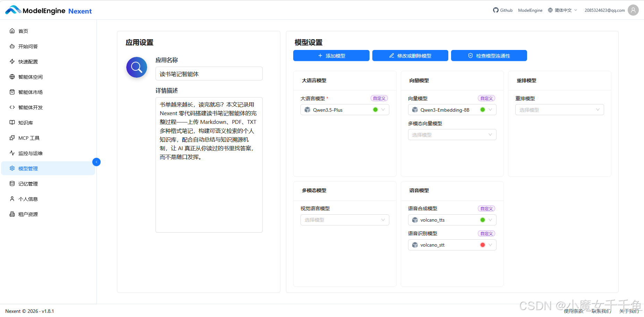Viewport: 644px width, 317px height.
Task: Open the 向量模型 Qwen3-Embedding-8B dropdown
Action: coord(452,110)
